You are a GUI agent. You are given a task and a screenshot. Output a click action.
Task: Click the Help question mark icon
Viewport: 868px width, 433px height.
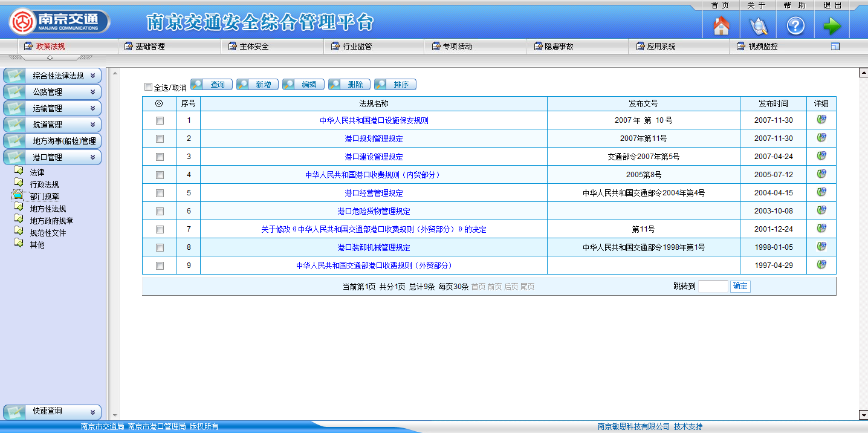(x=795, y=26)
